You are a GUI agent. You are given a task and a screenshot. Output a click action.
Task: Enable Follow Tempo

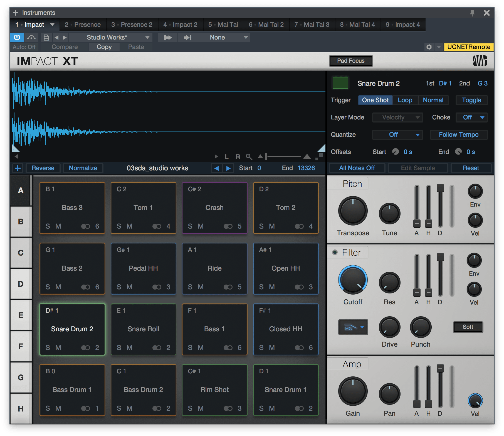click(x=459, y=134)
